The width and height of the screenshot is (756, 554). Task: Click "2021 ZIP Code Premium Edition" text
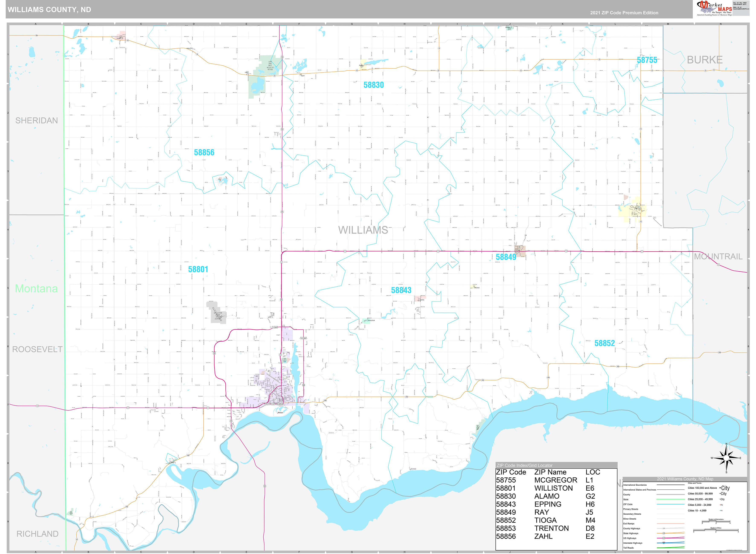(x=624, y=13)
